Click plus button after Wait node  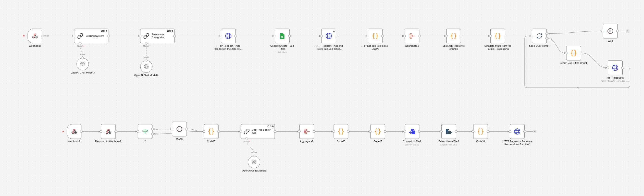pyautogui.click(x=628, y=31)
